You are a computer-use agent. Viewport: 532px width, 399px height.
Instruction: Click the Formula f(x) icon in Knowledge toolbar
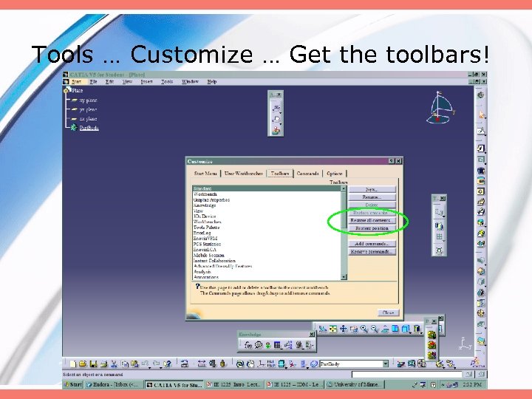pos(248,345)
